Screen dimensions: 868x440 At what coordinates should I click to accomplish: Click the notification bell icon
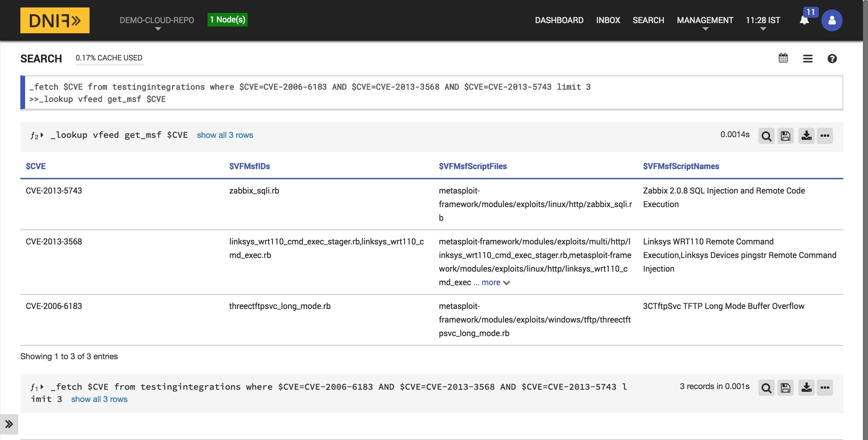tap(804, 20)
